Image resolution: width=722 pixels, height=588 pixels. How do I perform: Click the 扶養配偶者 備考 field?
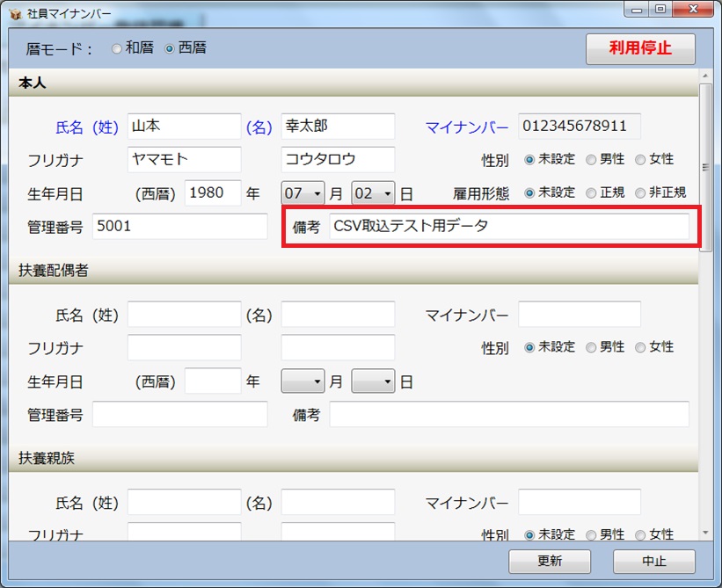tap(509, 414)
